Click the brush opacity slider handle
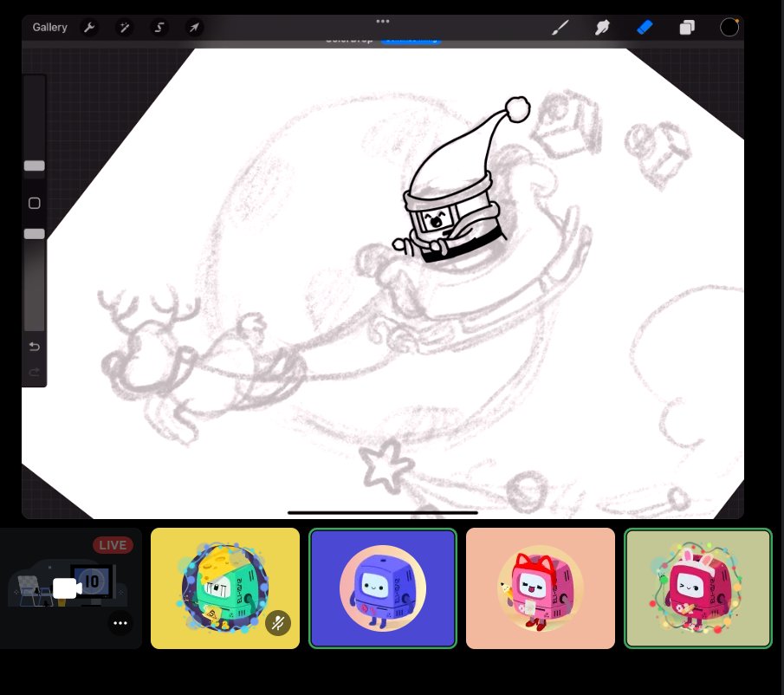The height and width of the screenshot is (695, 784). click(35, 234)
